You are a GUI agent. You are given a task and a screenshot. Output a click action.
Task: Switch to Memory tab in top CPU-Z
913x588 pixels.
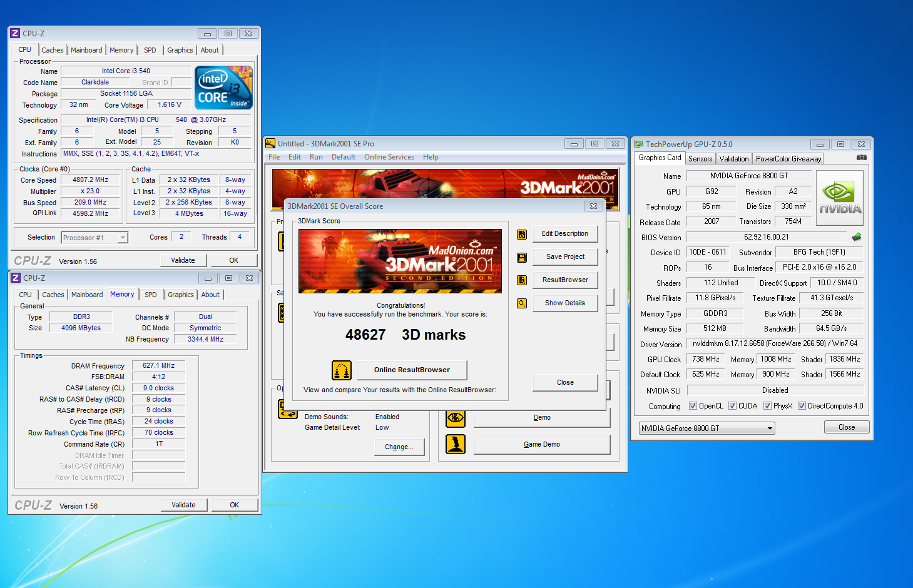tap(121, 50)
